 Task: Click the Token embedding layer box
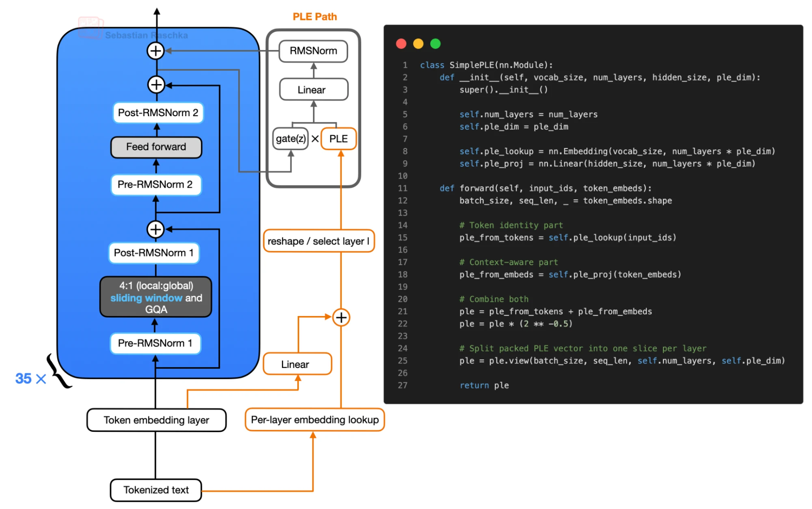156,420
